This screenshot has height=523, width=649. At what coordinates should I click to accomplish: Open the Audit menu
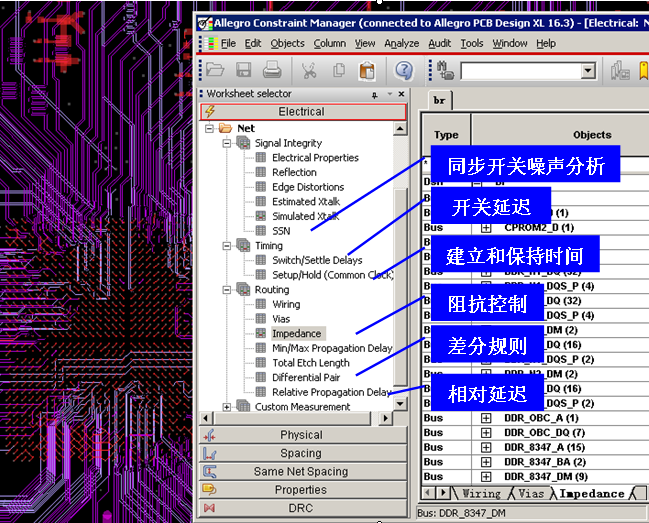[440, 43]
